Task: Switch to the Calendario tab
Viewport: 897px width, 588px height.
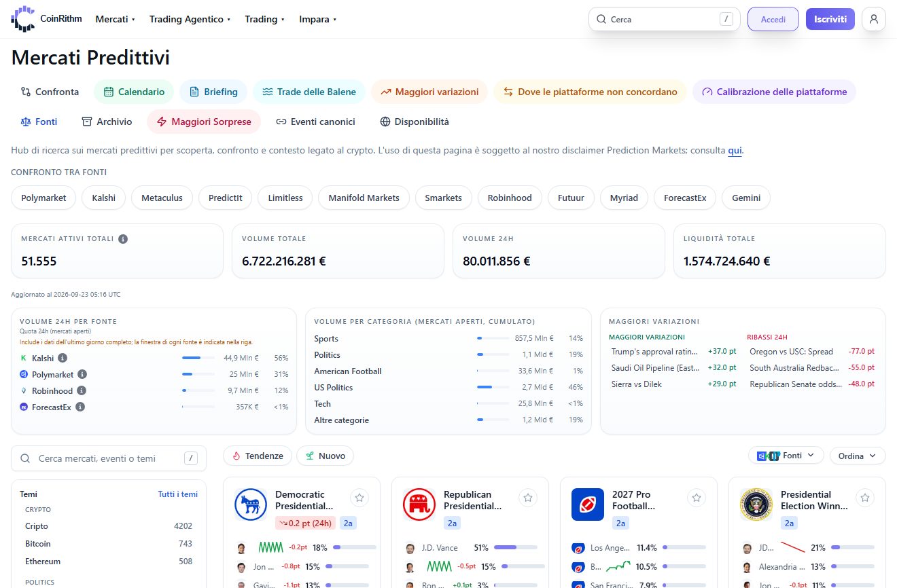Action: click(x=134, y=92)
